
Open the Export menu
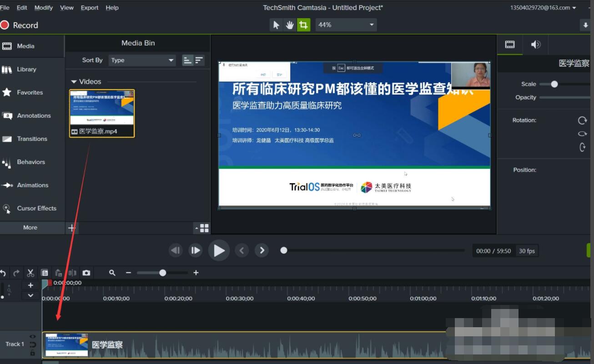(89, 7)
